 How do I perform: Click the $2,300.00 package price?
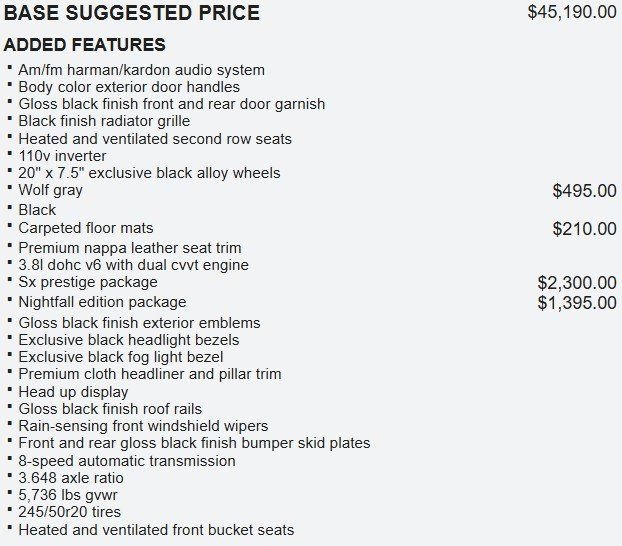click(577, 283)
